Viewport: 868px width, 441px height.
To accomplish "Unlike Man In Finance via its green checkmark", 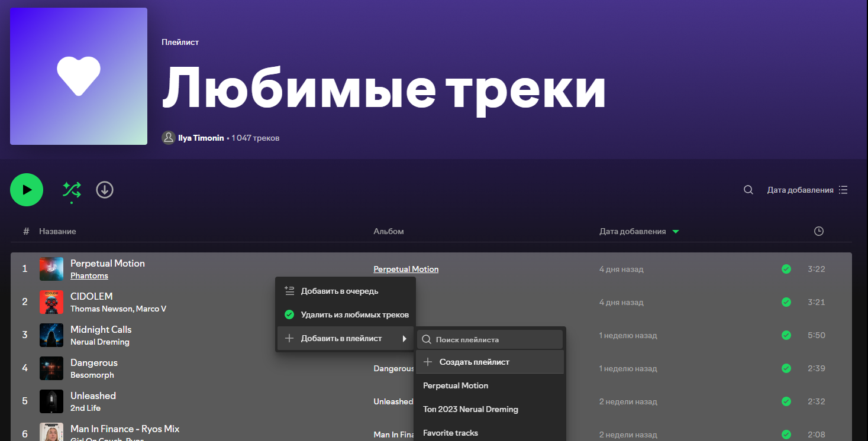I will (786, 434).
